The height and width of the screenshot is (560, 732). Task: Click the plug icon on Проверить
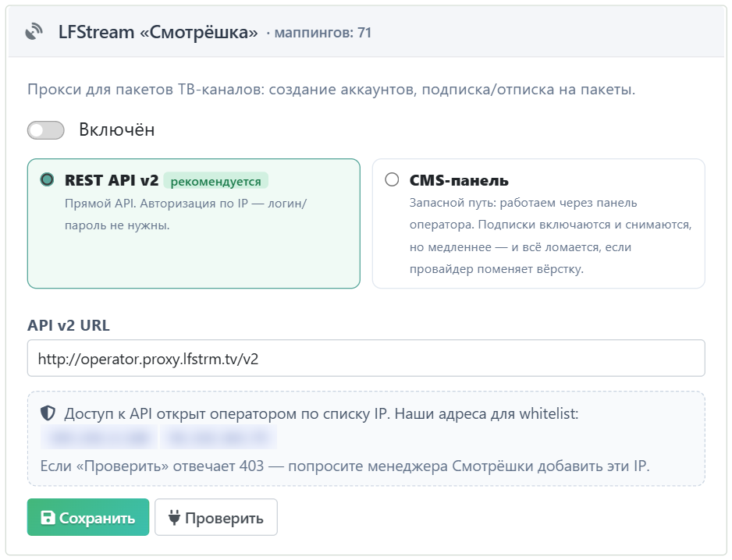pyautogui.click(x=174, y=517)
